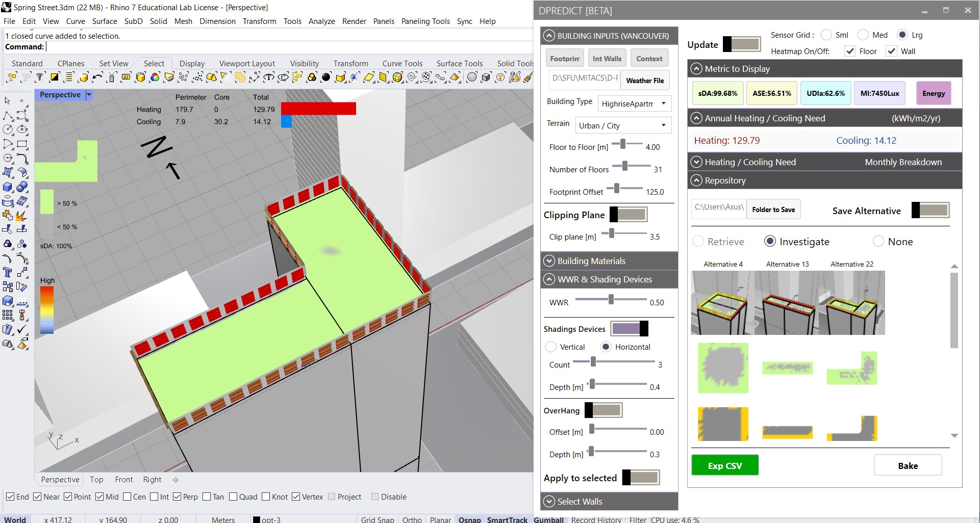Open the Terrain dropdown
This screenshot has width=980, height=523.
point(622,125)
